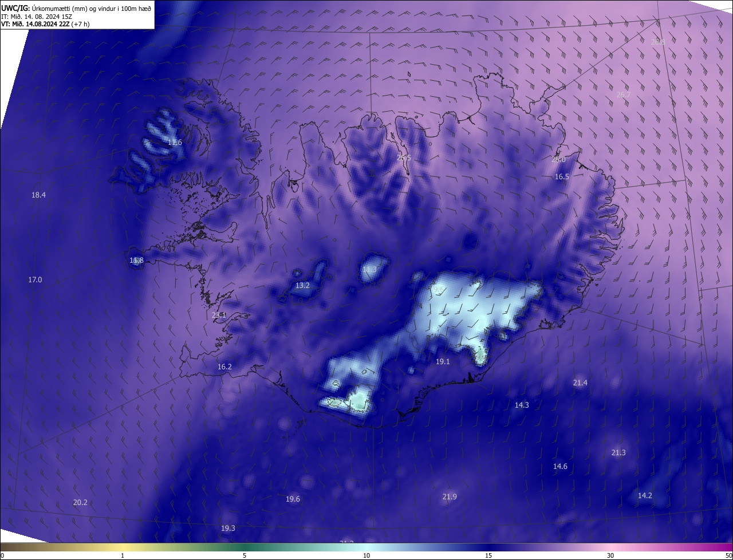Select the 19.1 value label
This screenshot has width=733, height=560.
[443, 362]
